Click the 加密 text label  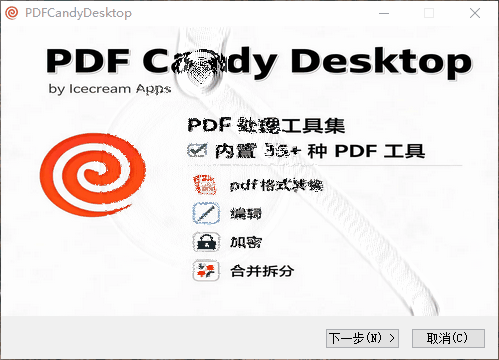[x=246, y=242]
